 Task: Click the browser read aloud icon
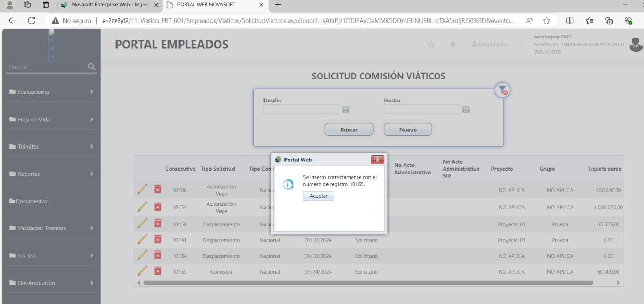[x=529, y=20]
